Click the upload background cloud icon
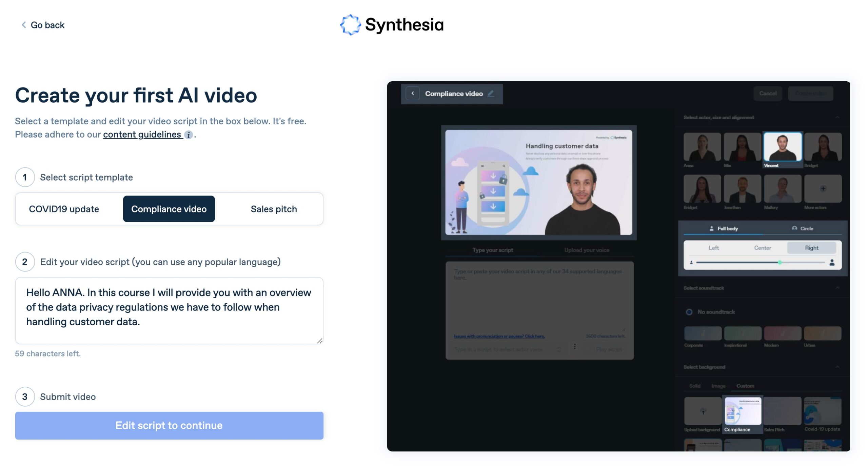Screen dimensions: 868x468 tap(703, 411)
